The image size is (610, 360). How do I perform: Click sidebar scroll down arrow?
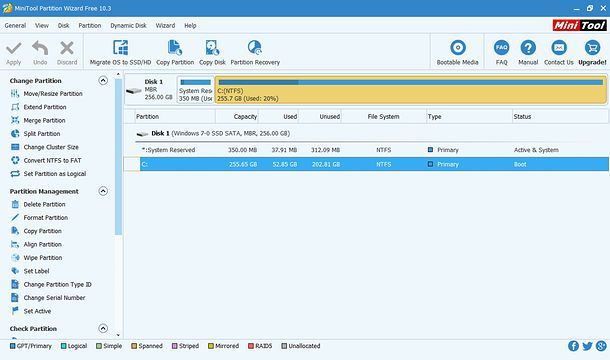pyautogui.click(x=118, y=335)
